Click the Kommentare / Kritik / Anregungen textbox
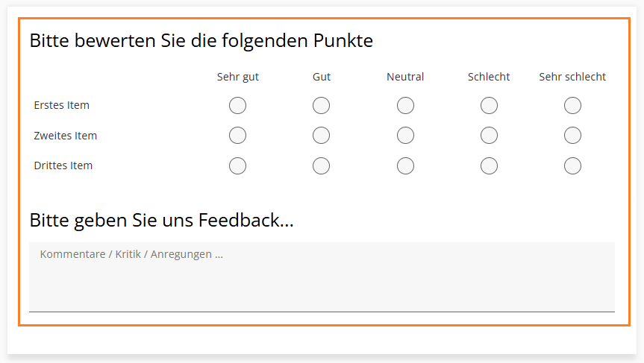 (322, 277)
